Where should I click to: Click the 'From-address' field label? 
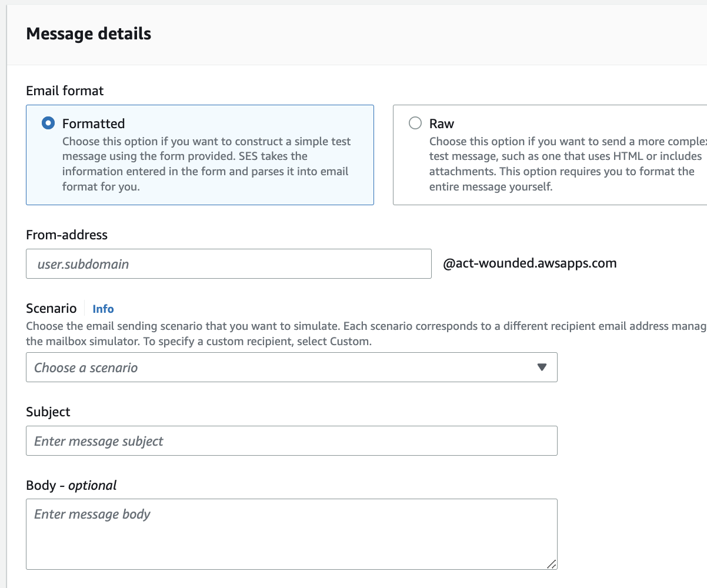[x=66, y=235]
